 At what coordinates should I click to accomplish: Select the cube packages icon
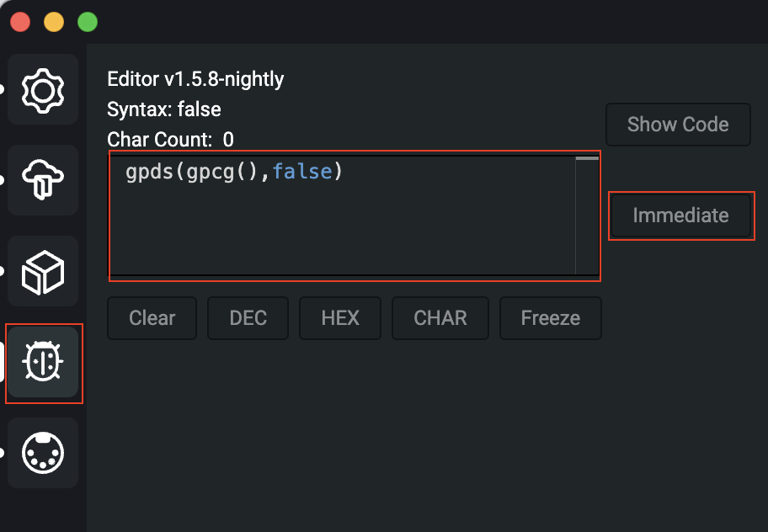tap(43, 272)
